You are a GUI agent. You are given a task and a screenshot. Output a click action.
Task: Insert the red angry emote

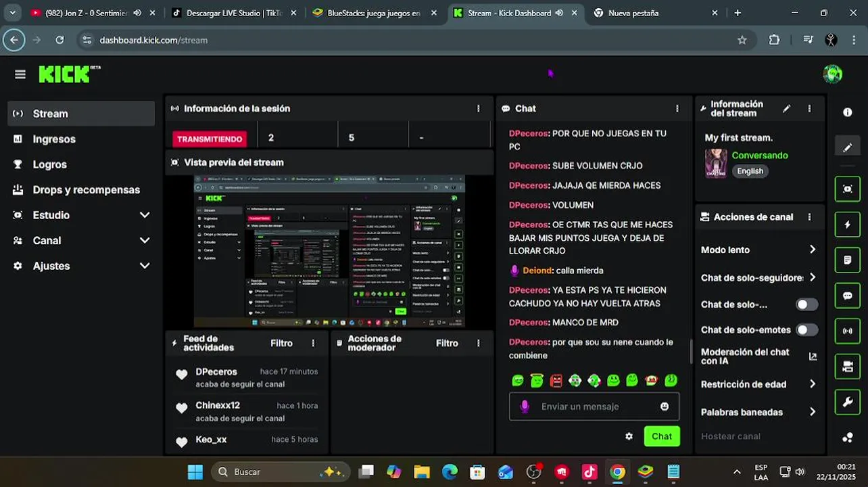556,381
